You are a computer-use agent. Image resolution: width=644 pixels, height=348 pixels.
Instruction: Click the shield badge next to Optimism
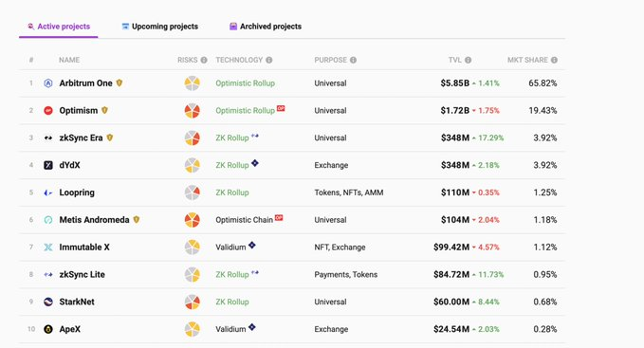(104, 110)
